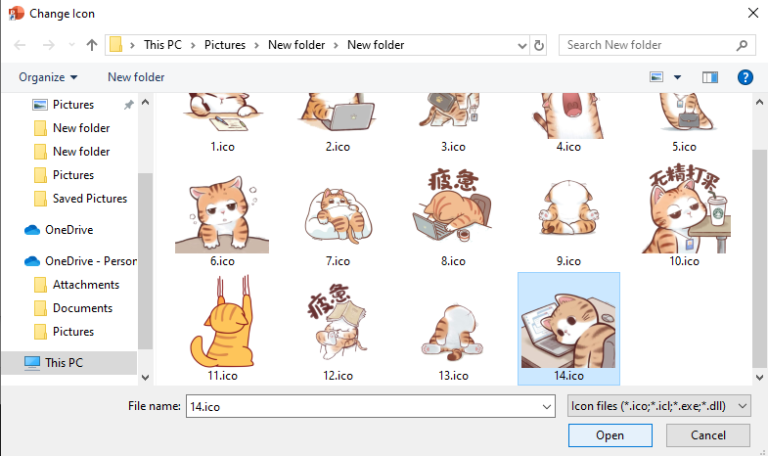Click Pictures breadcrumb in the address bar
The image size is (768, 456).
tap(225, 45)
